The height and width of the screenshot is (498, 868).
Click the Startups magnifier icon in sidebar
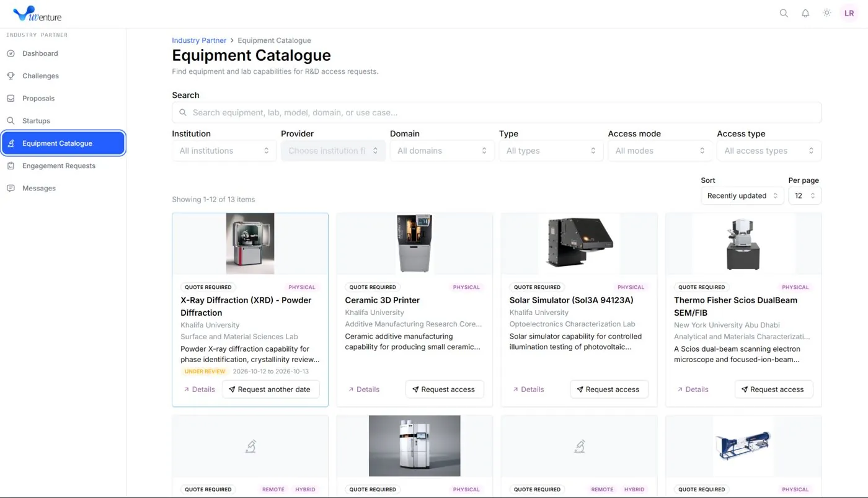pyautogui.click(x=11, y=121)
